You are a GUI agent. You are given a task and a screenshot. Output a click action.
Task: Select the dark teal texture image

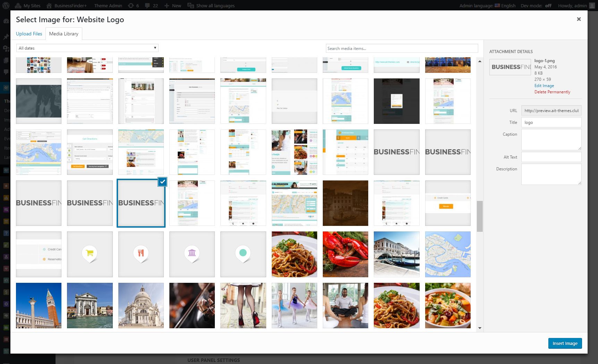tap(39, 101)
